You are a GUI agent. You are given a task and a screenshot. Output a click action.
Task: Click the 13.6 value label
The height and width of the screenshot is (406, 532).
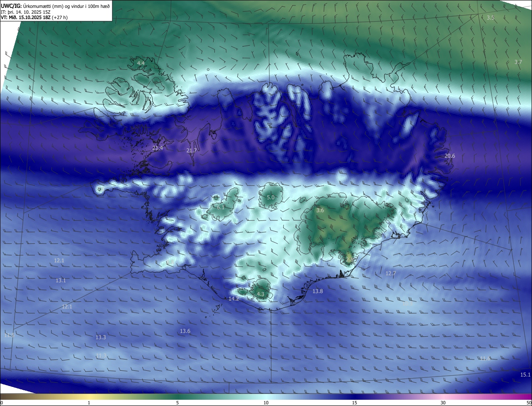point(185,331)
